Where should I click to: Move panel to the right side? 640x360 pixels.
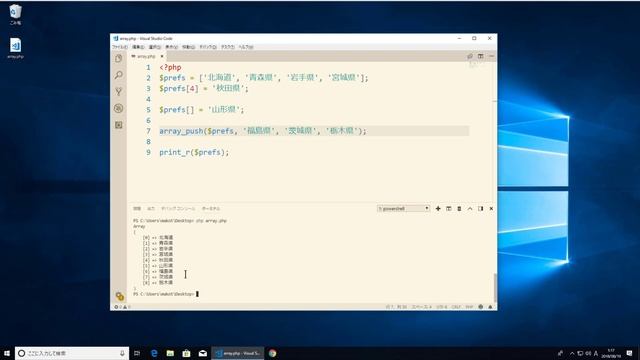(480, 209)
